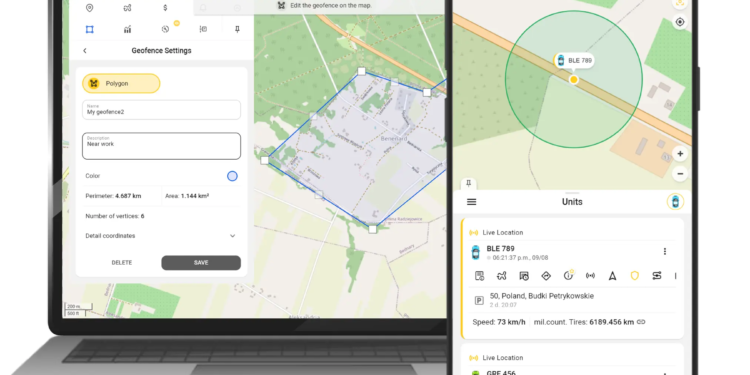
Task: Select the bottom polygon vertex handle
Action: point(373,230)
